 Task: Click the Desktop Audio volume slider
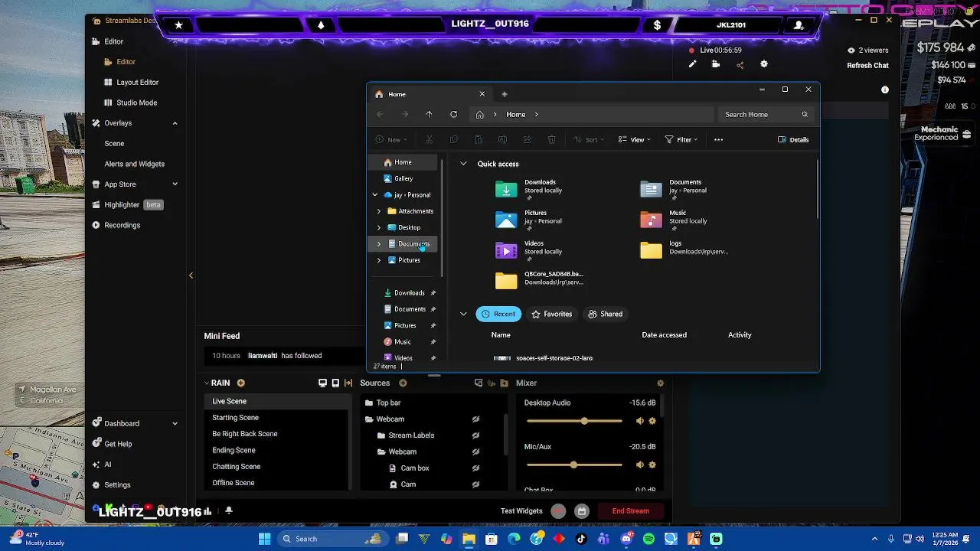pyautogui.click(x=574, y=421)
